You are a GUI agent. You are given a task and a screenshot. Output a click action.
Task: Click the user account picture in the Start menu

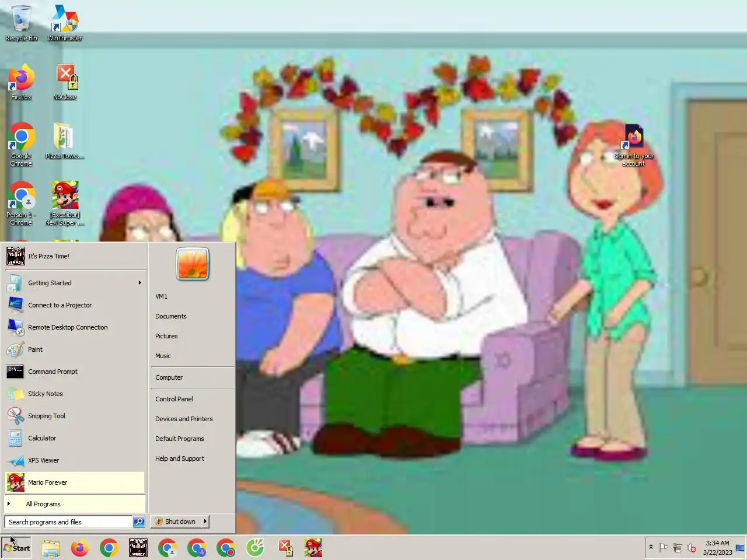click(x=193, y=264)
